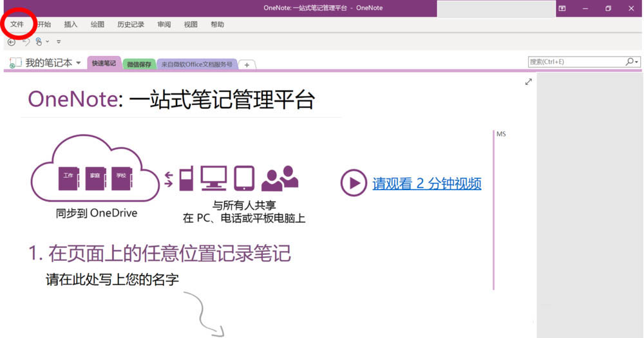Click the Undo icon in quick access toolbar
The image size is (644, 338).
point(26,42)
